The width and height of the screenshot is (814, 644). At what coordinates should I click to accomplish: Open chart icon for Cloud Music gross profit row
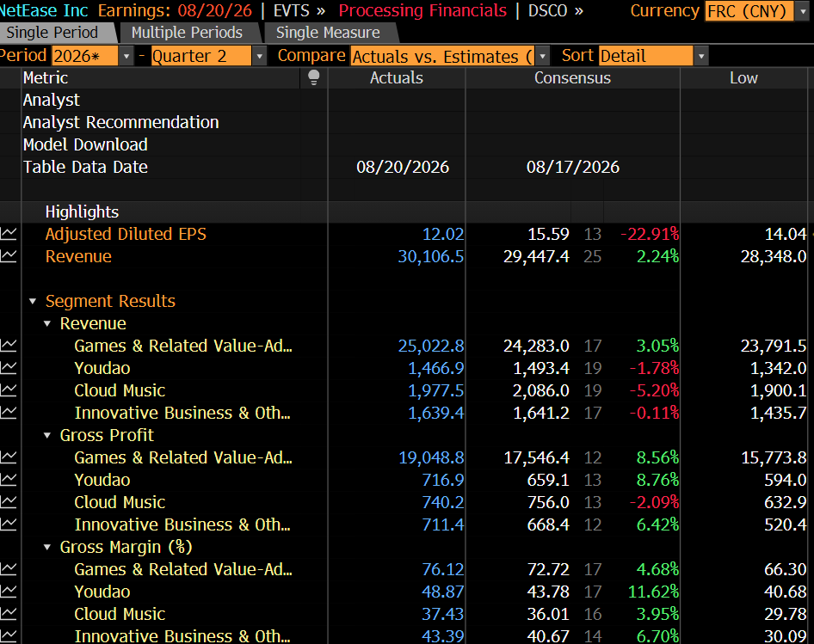pyautogui.click(x=9, y=502)
